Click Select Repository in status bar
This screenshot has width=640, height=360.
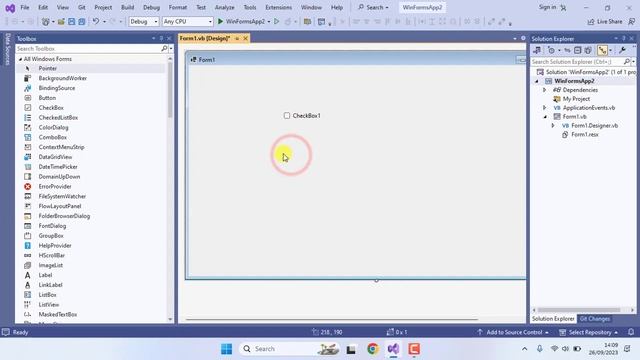point(589,332)
